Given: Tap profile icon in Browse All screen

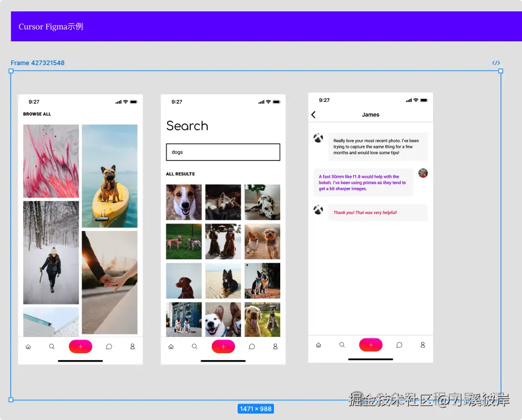Looking at the screenshot, I should (x=132, y=346).
